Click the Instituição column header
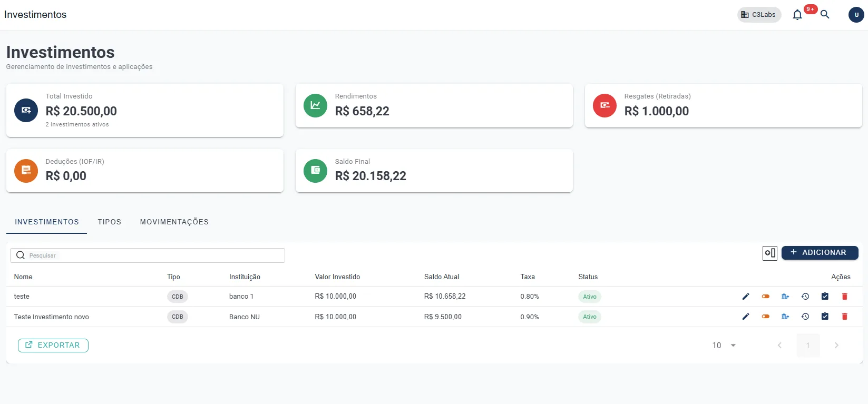 tap(245, 277)
